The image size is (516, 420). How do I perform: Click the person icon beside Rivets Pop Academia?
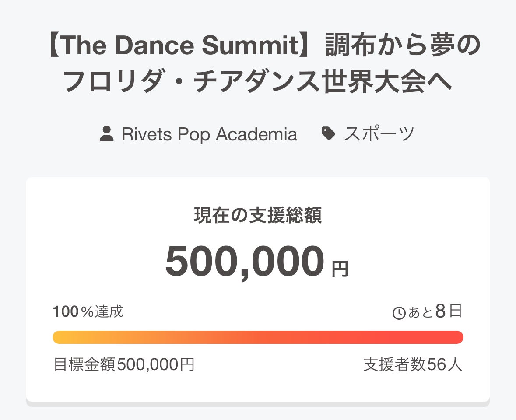[x=106, y=134]
